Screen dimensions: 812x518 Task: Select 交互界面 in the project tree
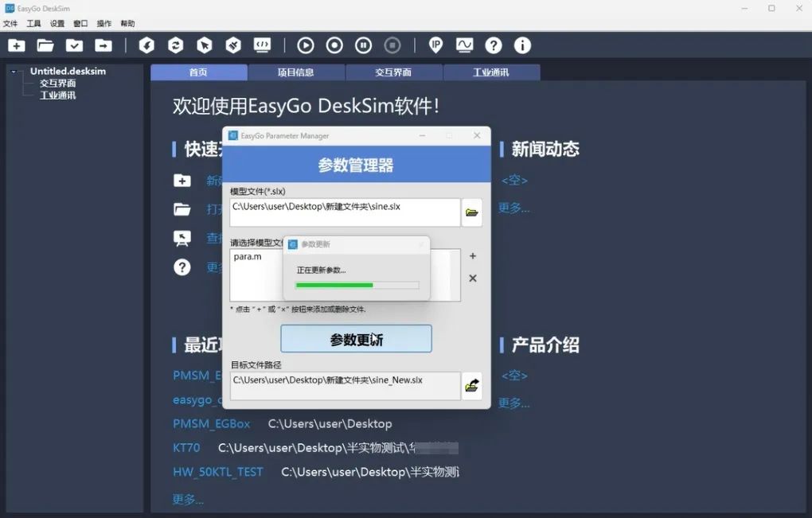pos(58,84)
